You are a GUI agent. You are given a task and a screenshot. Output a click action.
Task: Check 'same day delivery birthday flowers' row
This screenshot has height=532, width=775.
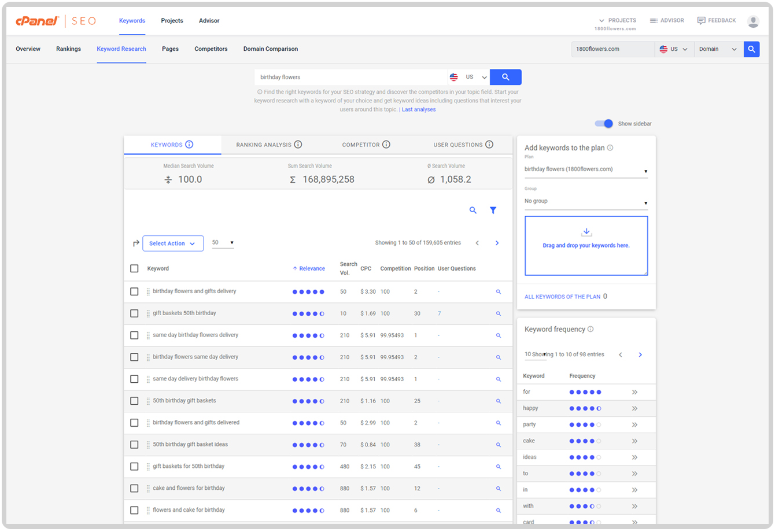134,379
